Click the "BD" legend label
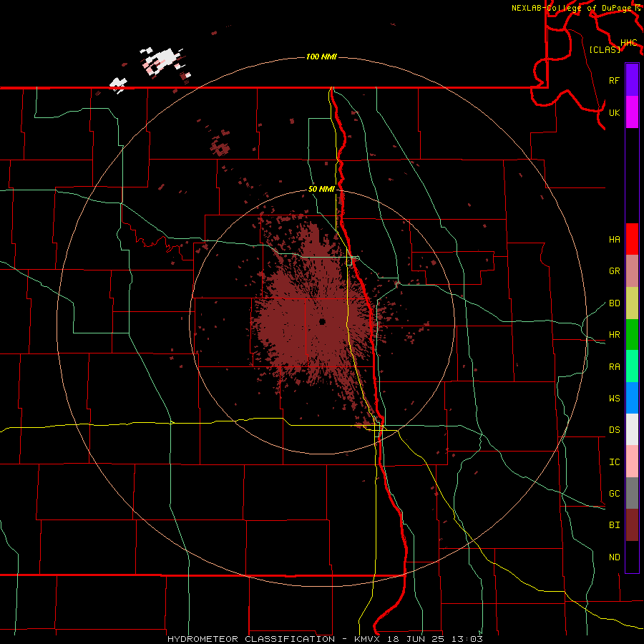644x644 pixels. tap(614, 303)
